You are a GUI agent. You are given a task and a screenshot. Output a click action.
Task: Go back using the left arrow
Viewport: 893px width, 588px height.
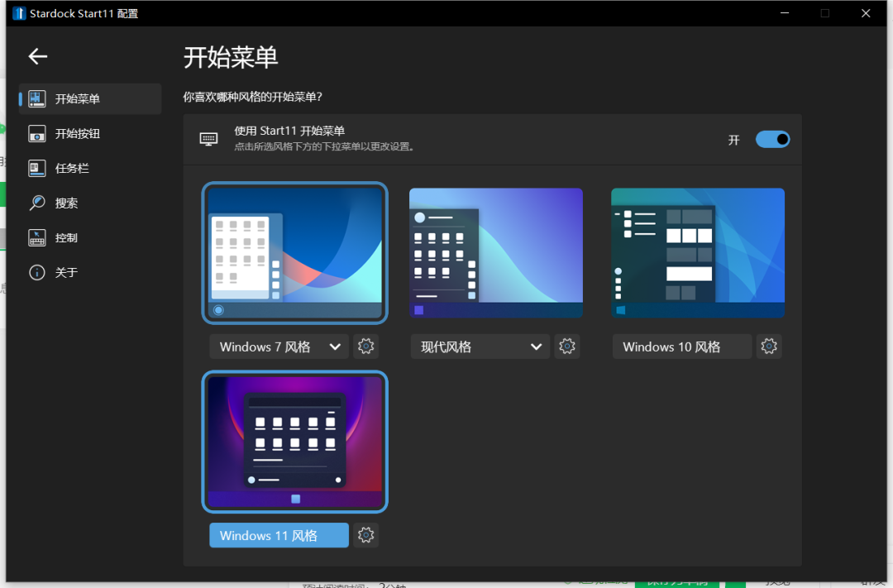pos(37,56)
